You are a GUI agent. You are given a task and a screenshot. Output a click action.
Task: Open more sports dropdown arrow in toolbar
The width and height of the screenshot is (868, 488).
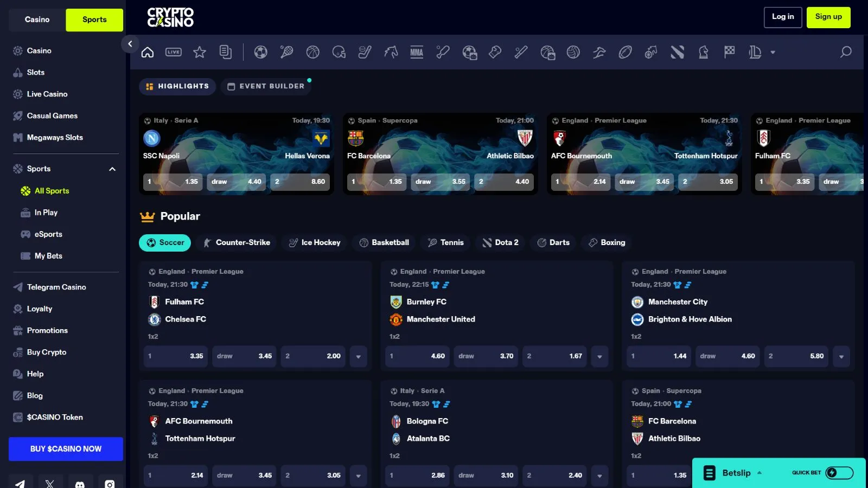[773, 53]
